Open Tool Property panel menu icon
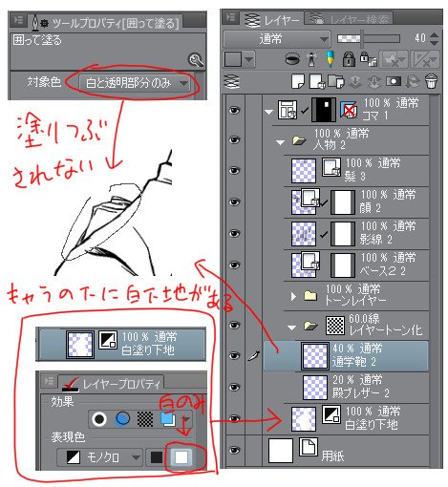This screenshot has height=487, width=448. (x=18, y=20)
